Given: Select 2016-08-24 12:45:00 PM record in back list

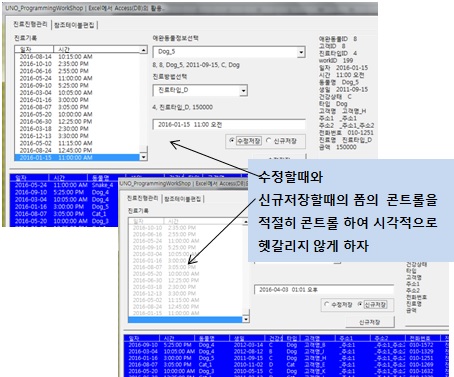Looking at the screenshot, I should [x=77, y=150].
